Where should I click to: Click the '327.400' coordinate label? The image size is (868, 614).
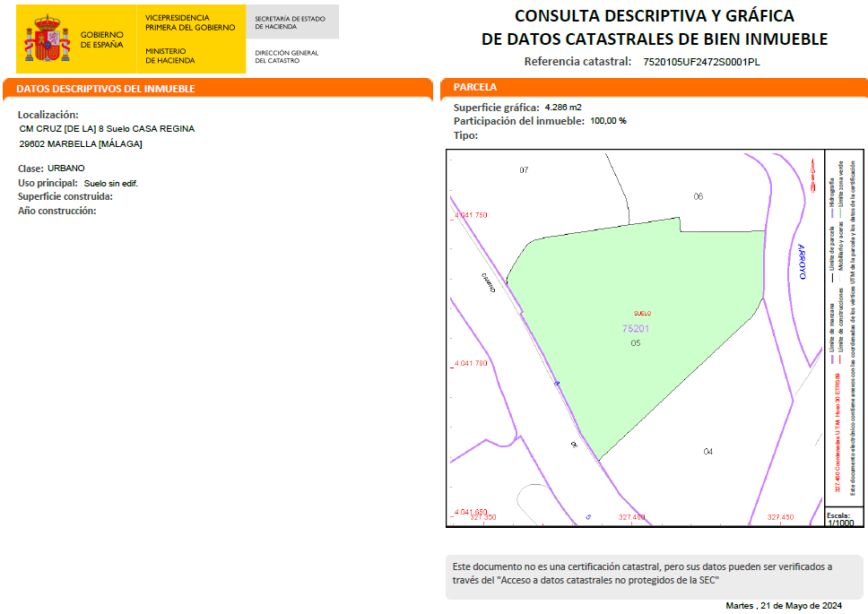tap(631, 517)
